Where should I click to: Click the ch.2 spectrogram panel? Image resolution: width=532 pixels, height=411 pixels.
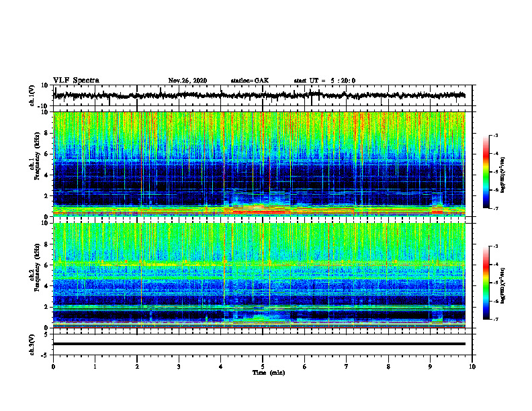pos(259,275)
